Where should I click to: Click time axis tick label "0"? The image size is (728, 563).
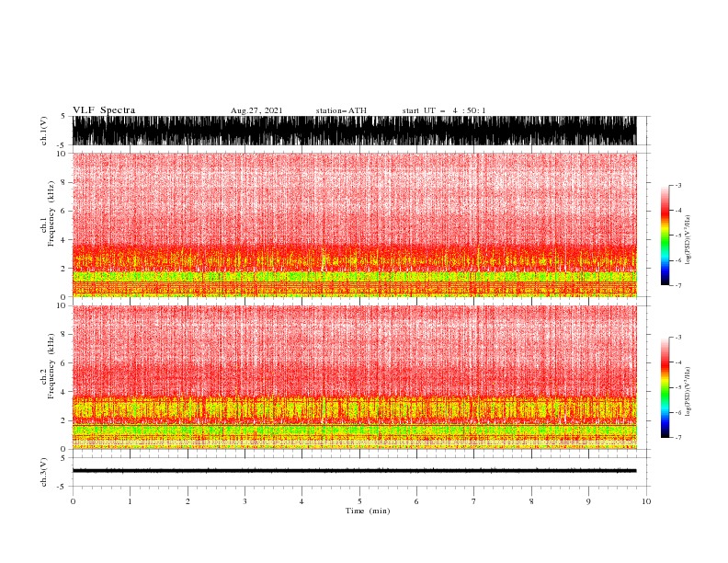[x=73, y=501]
